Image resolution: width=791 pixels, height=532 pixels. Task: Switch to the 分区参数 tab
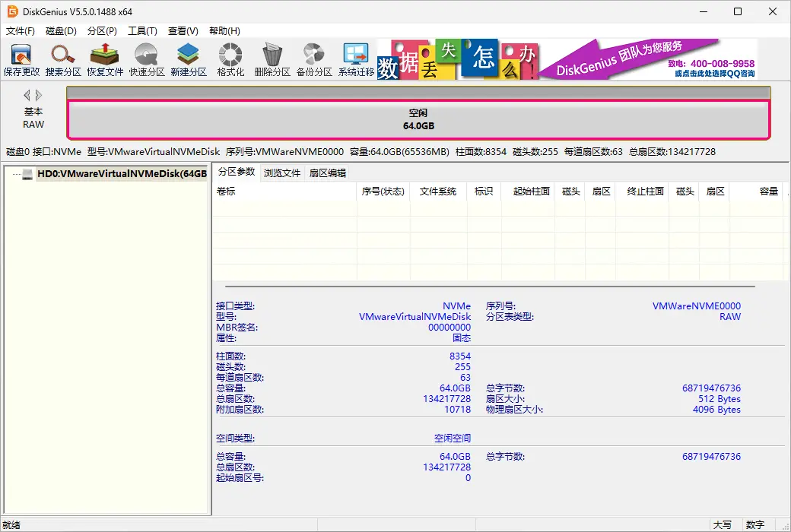click(x=237, y=172)
